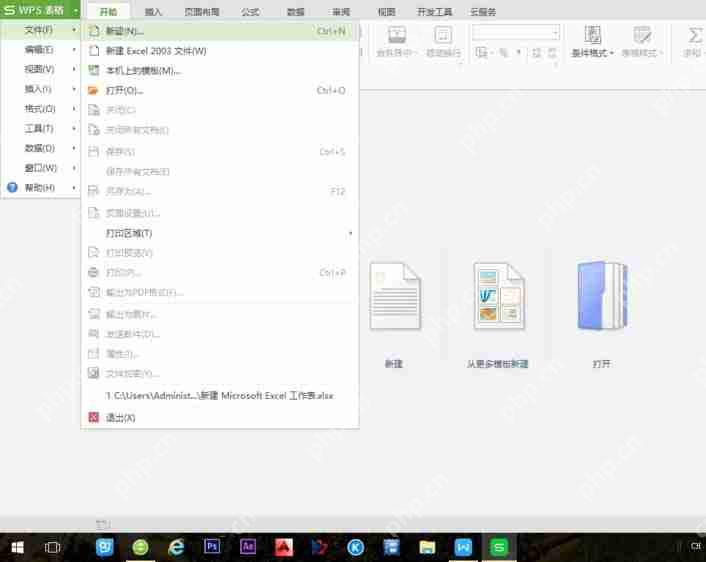Click the blue folder Open (打开) thumbnail
Viewport: 706px width, 562px height.
pyautogui.click(x=602, y=296)
